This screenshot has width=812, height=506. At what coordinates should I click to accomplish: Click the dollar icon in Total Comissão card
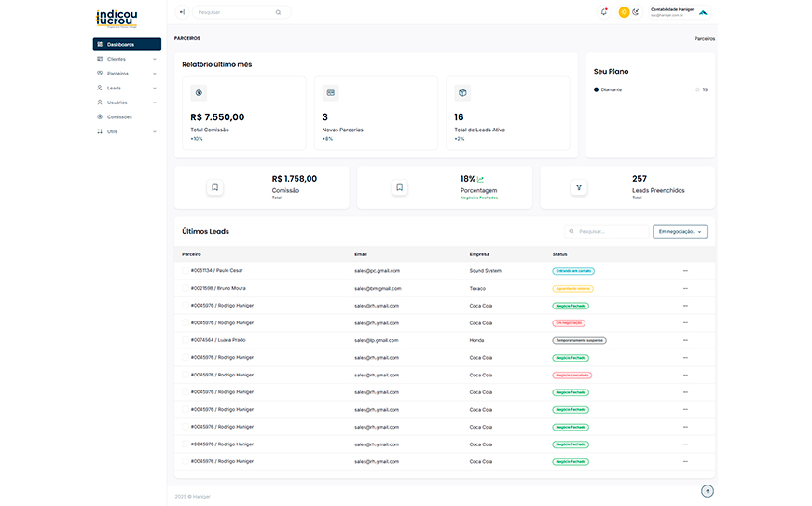[x=199, y=93]
